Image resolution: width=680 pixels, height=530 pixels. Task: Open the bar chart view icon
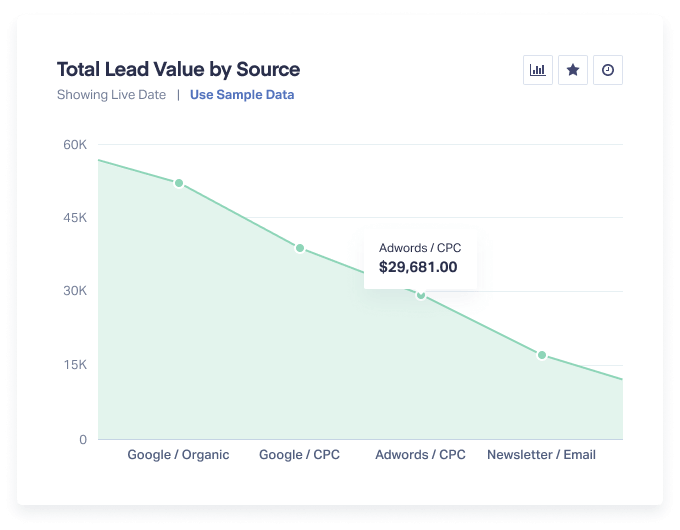tap(538, 70)
